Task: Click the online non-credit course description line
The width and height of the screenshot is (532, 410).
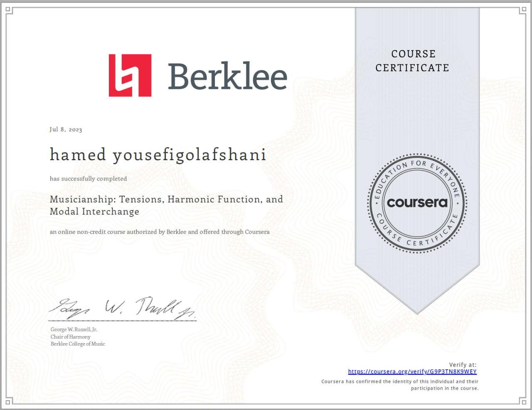Action: tap(160, 232)
